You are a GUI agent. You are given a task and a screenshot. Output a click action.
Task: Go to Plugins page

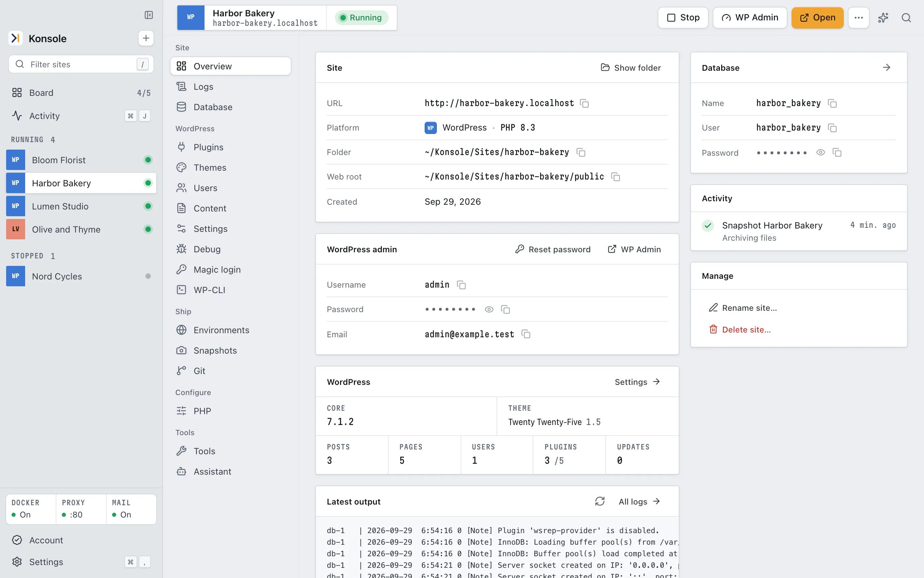[231, 147]
